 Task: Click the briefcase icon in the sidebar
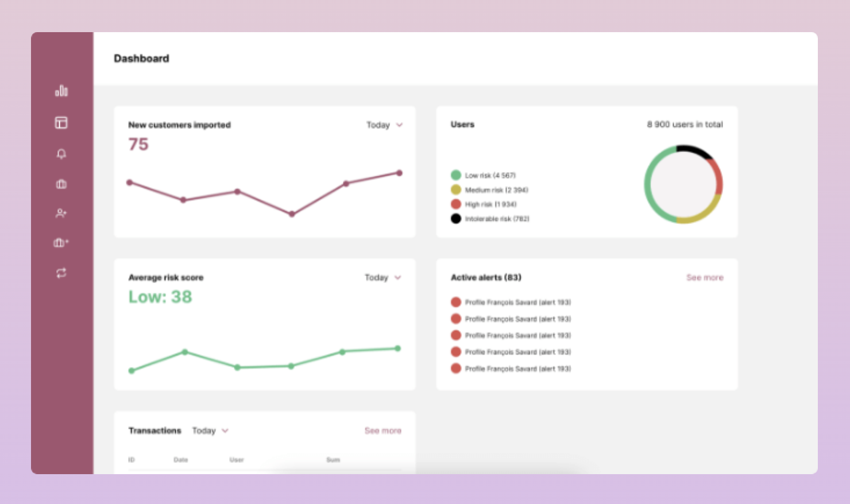(61, 184)
